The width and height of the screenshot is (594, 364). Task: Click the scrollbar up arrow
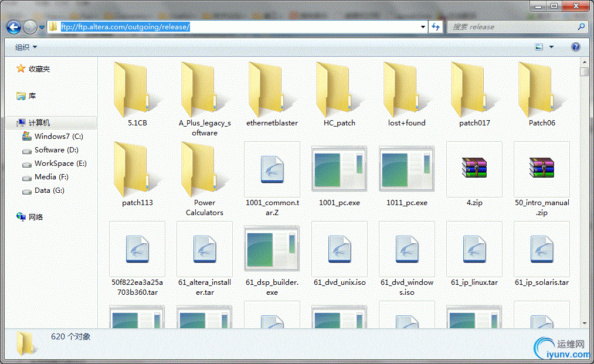[584, 62]
